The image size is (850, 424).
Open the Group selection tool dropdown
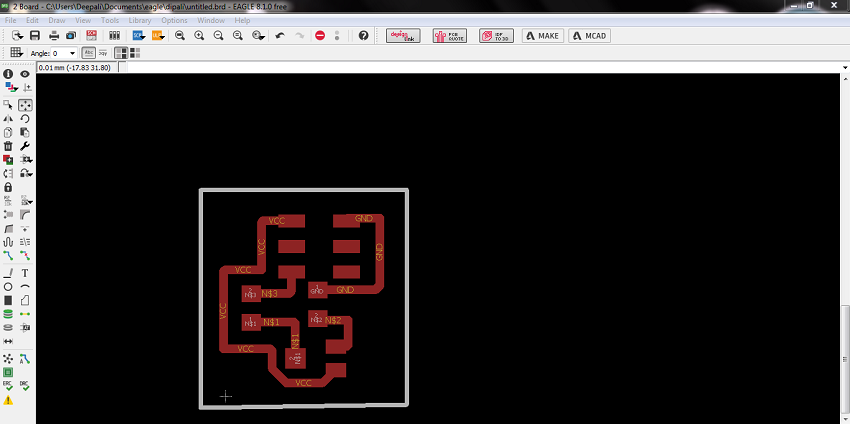coord(8,105)
